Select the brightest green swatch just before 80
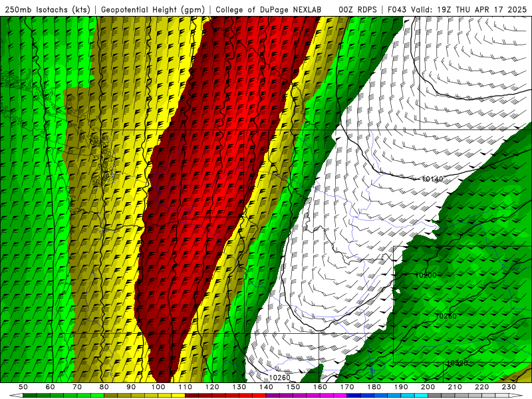 click(x=97, y=396)
